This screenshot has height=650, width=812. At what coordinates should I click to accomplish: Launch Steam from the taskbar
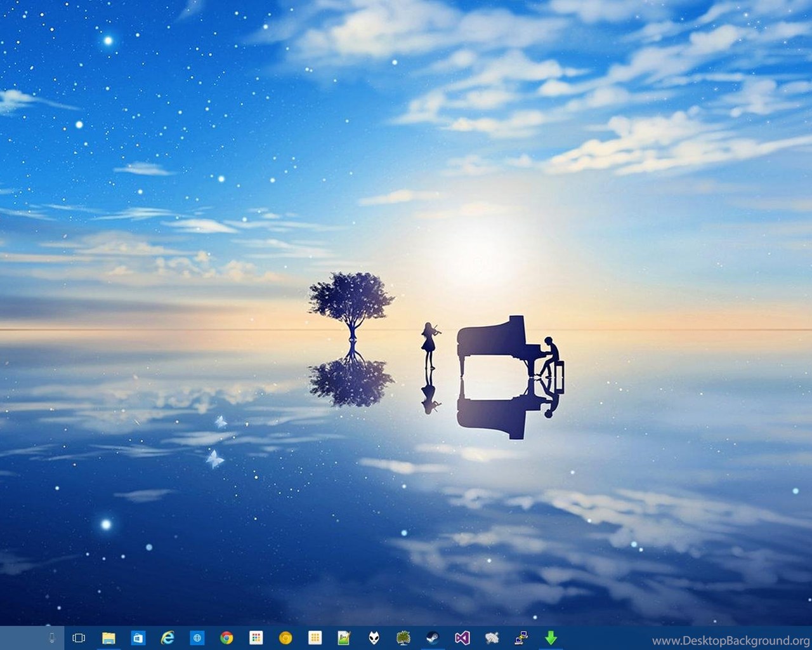[433, 638]
